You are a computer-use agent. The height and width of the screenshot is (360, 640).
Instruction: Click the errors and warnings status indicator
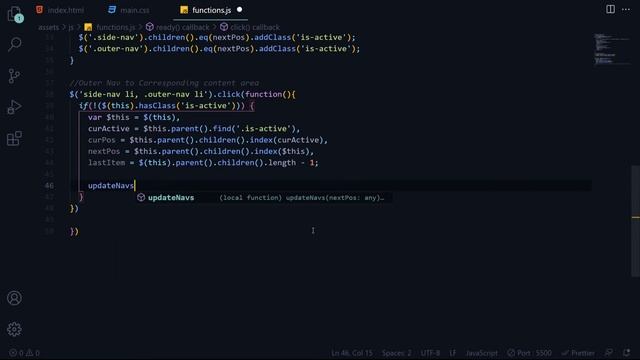pos(24,353)
